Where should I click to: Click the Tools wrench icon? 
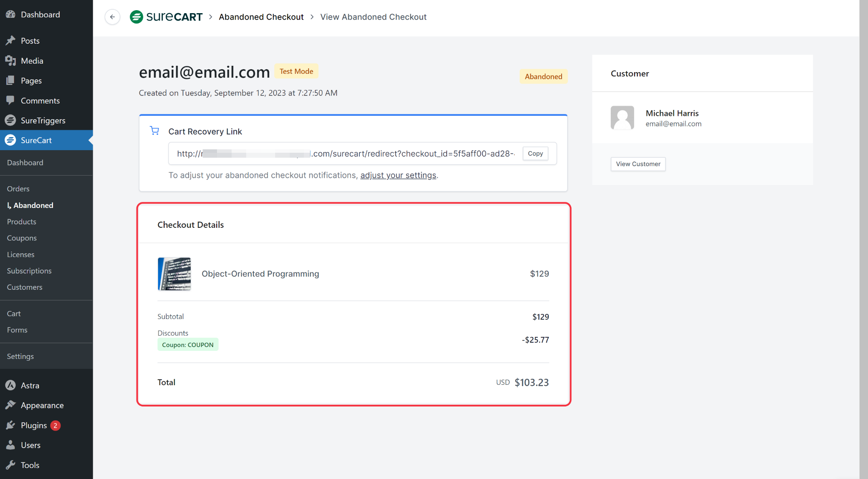pyautogui.click(x=11, y=465)
